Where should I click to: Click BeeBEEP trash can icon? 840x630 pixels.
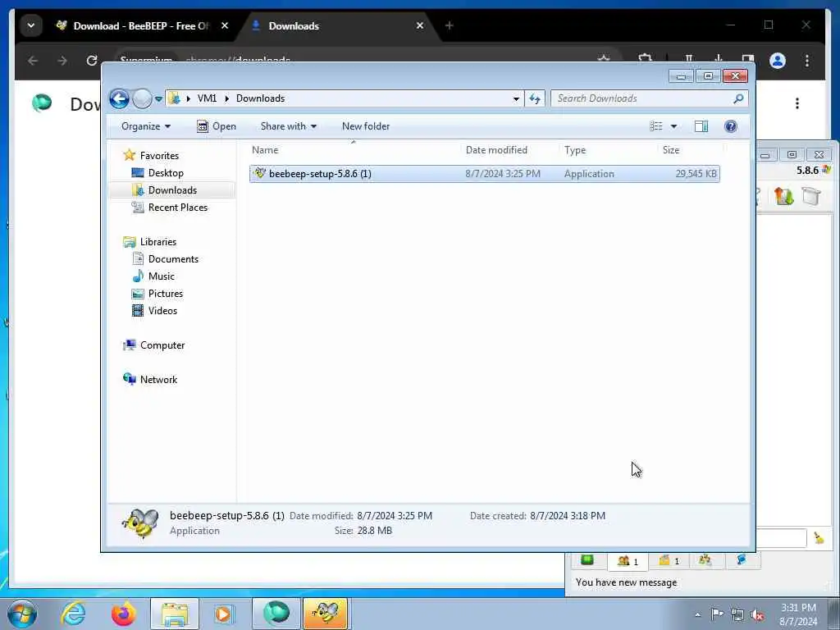pyautogui.click(x=811, y=196)
